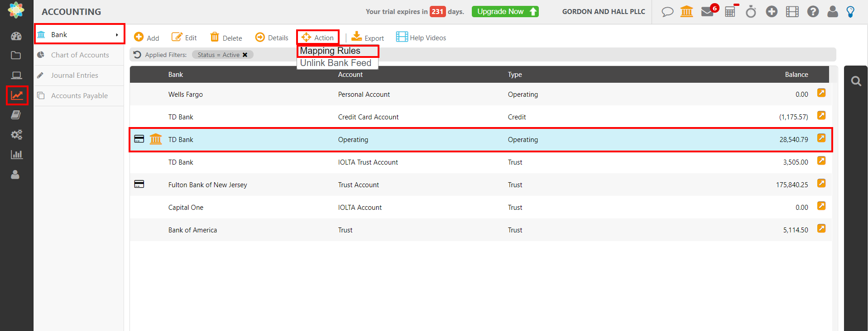Click the colorful app logo
The height and width of the screenshot is (331, 868).
[16, 10]
